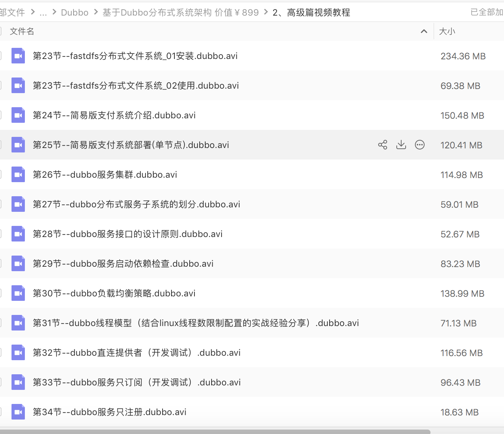Return to 全部文件 root breadcrumb
Screen dimensions: 504x434
click(x=12, y=13)
